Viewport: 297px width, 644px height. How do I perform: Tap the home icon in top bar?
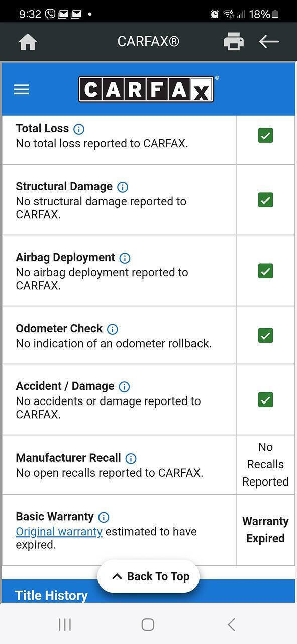[x=28, y=42]
